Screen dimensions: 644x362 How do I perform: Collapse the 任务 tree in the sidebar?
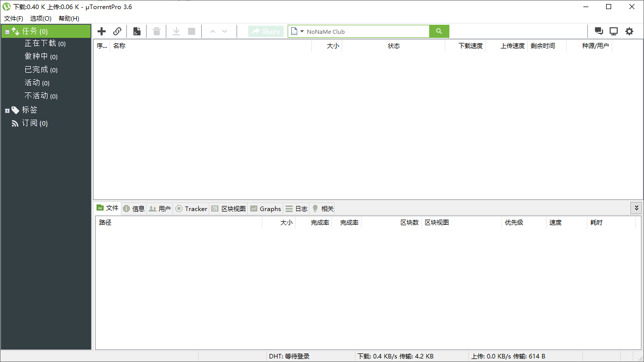click(x=7, y=31)
